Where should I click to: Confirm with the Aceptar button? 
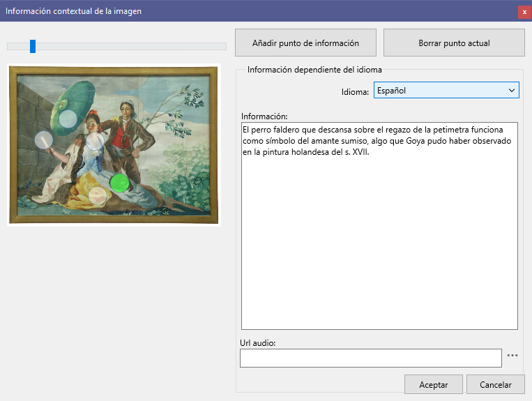pos(433,385)
